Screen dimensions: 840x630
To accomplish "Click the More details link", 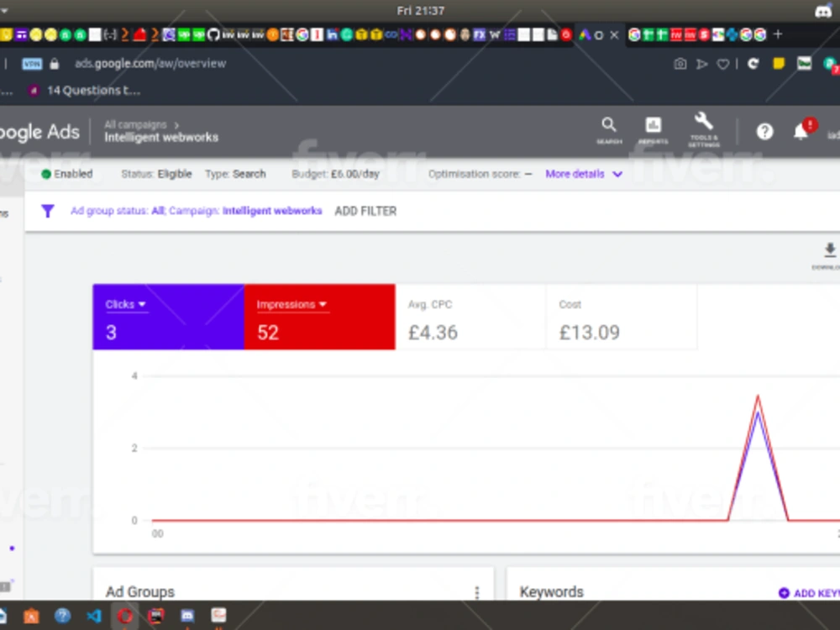I will [x=575, y=174].
